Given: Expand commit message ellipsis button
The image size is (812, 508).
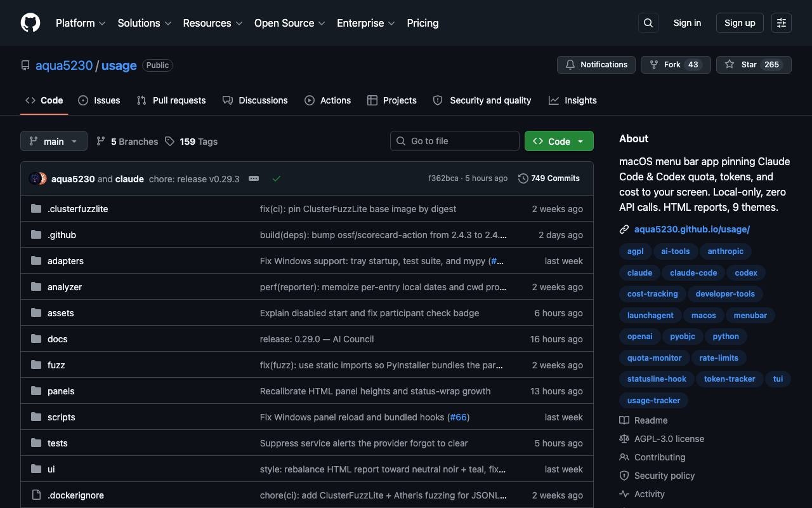Looking at the screenshot, I should [254, 178].
